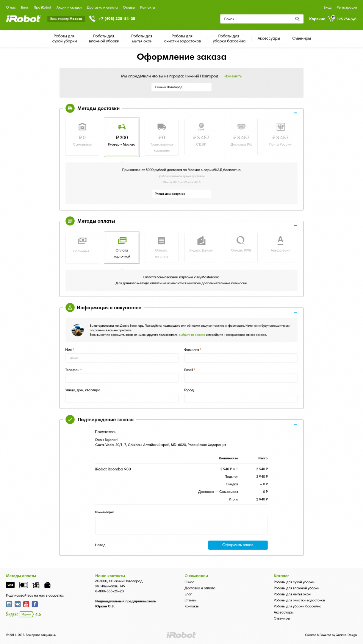Click the Назад link
This screenshot has height=644, width=363.
tap(100, 545)
